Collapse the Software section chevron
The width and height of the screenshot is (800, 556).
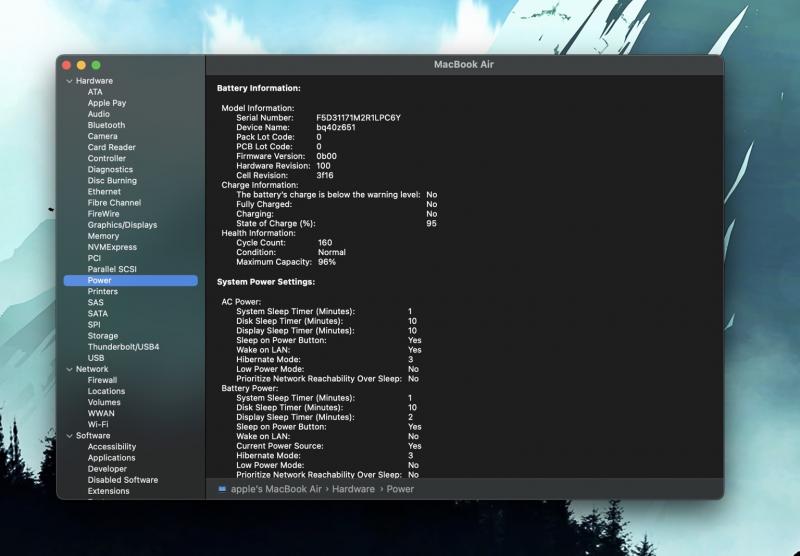coord(69,436)
